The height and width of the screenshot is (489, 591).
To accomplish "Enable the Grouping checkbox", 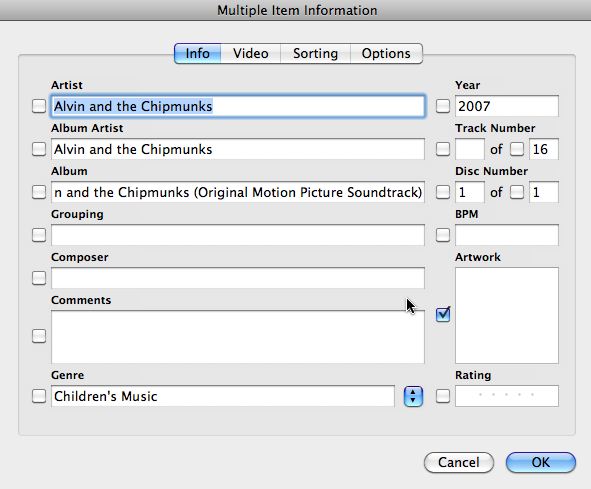I will [39, 235].
